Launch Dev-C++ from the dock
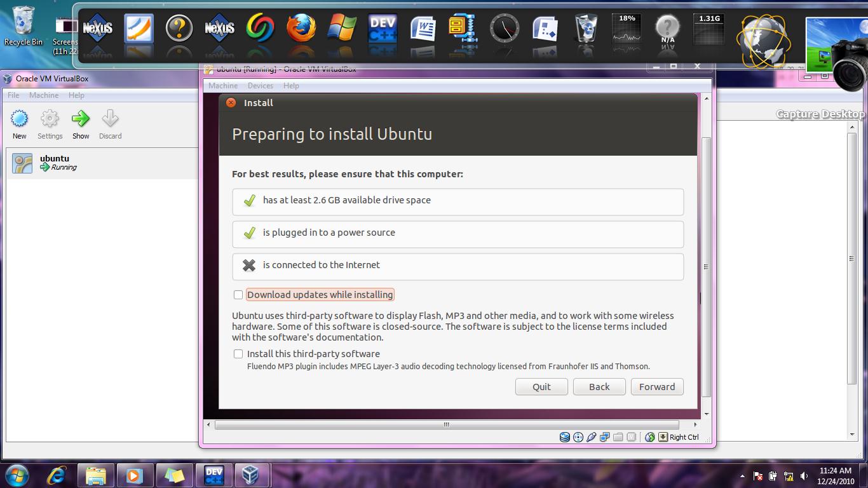Image resolution: width=868 pixels, height=488 pixels. pyautogui.click(x=383, y=28)
